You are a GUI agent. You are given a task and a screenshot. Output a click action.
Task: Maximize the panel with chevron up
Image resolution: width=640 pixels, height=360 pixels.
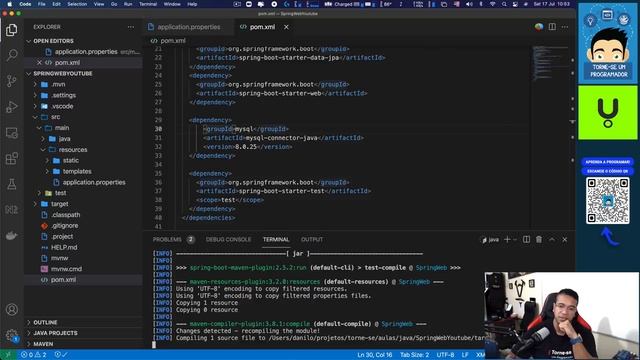pyautogui.click(x=552, y=240)
